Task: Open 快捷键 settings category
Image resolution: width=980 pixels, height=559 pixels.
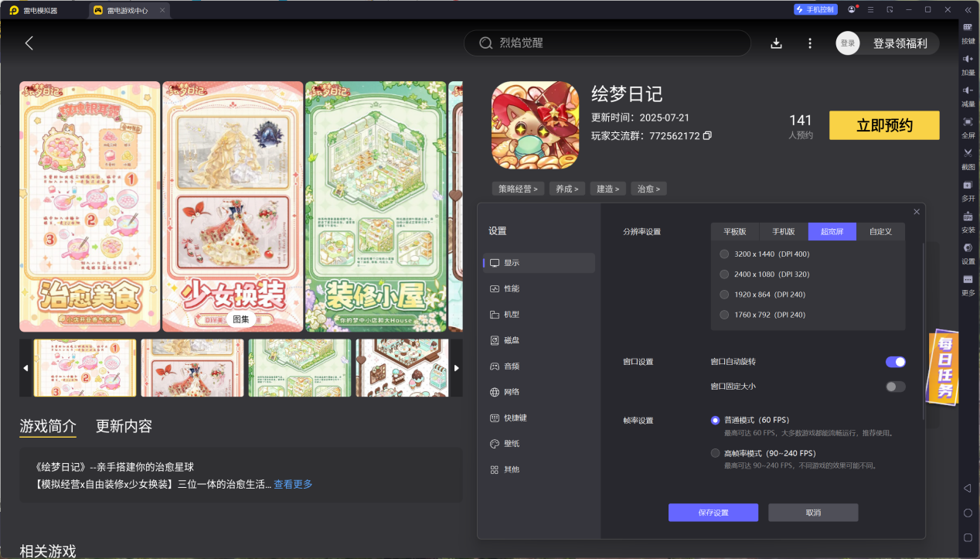Action: [539, 418]
